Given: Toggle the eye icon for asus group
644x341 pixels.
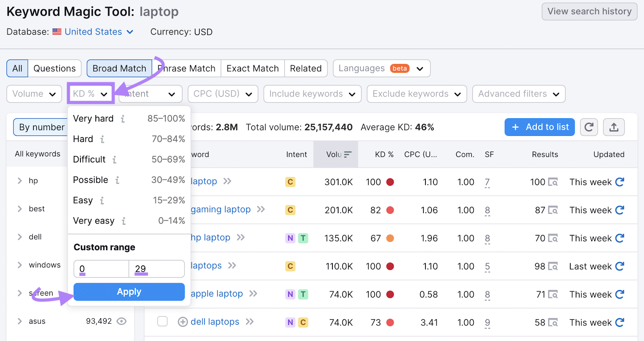Looking at the screenshot, I should 122,321.
